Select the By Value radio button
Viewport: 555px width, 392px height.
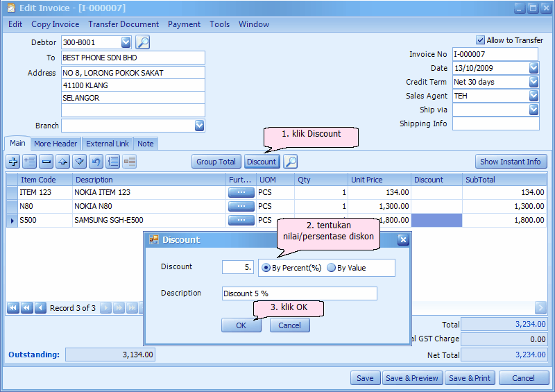click(x=331, y=268)
